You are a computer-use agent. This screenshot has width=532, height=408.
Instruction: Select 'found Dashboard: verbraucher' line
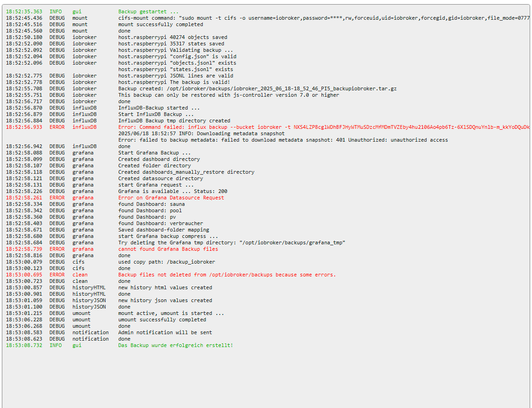161,224
